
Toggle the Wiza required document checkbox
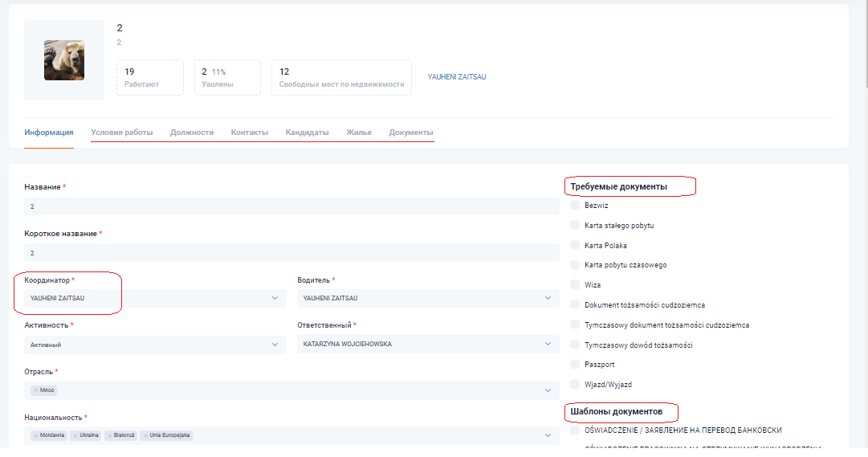pyautogui.click(x=575, y=284)
